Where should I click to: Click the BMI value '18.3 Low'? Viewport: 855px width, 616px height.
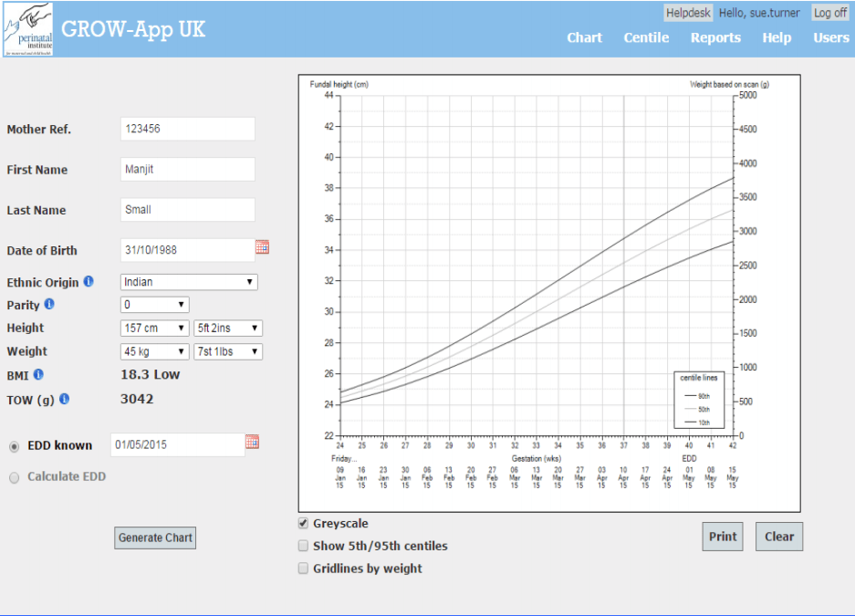coord(150,374)
